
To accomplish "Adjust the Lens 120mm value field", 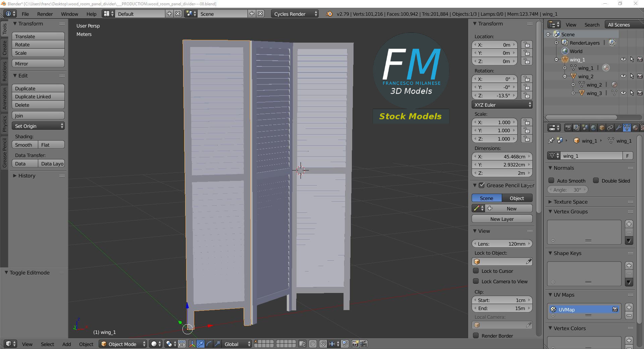I will point(502,244).
